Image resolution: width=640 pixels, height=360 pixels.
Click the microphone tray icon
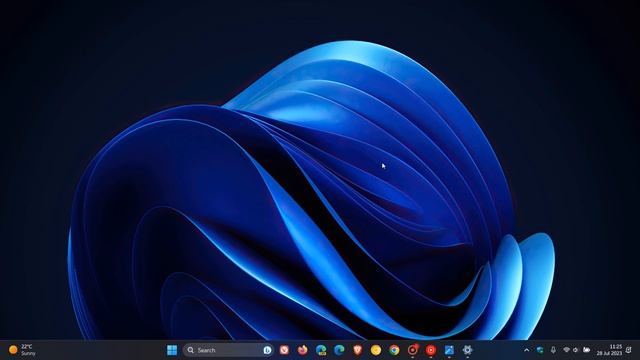pos(553,350)
